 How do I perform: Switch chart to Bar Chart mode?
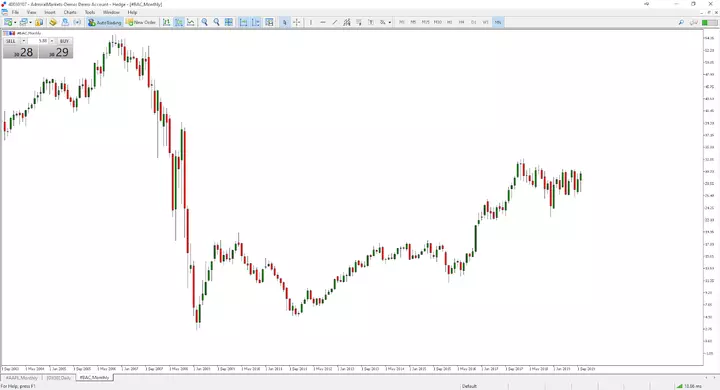tap(166, 22)
